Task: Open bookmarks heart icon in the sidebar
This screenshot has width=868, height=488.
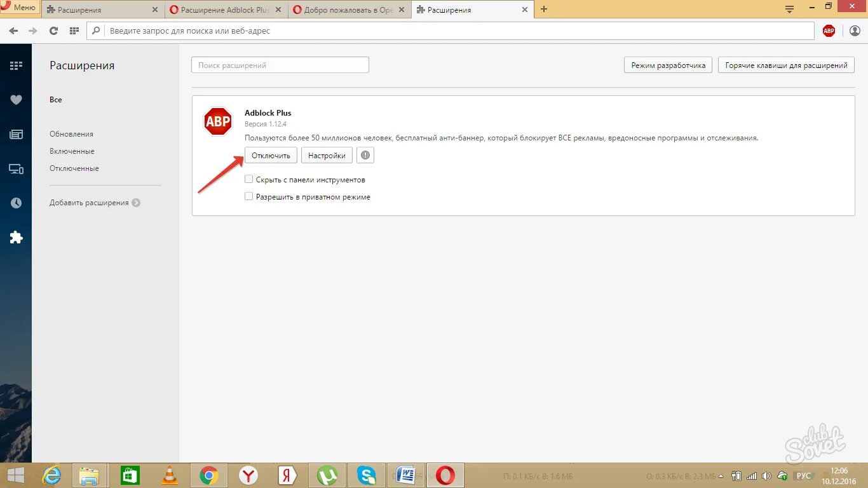Action: (x=16, y=100)
